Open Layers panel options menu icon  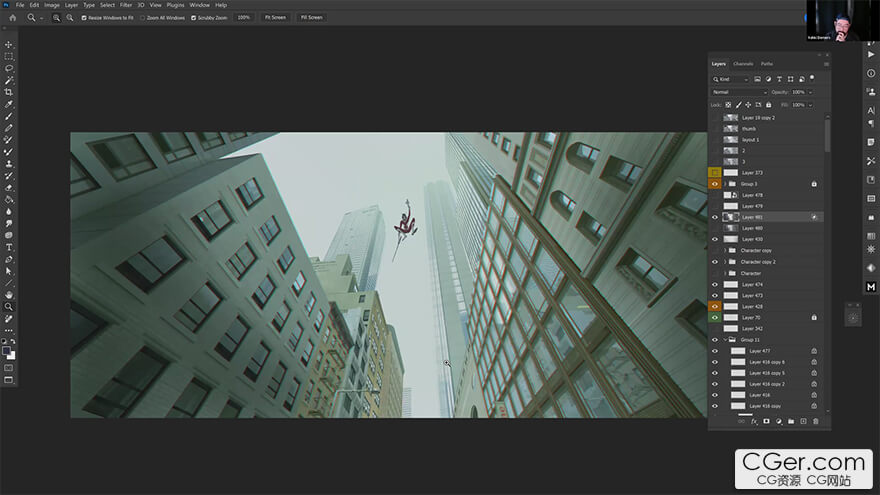(x=826, y=64)
